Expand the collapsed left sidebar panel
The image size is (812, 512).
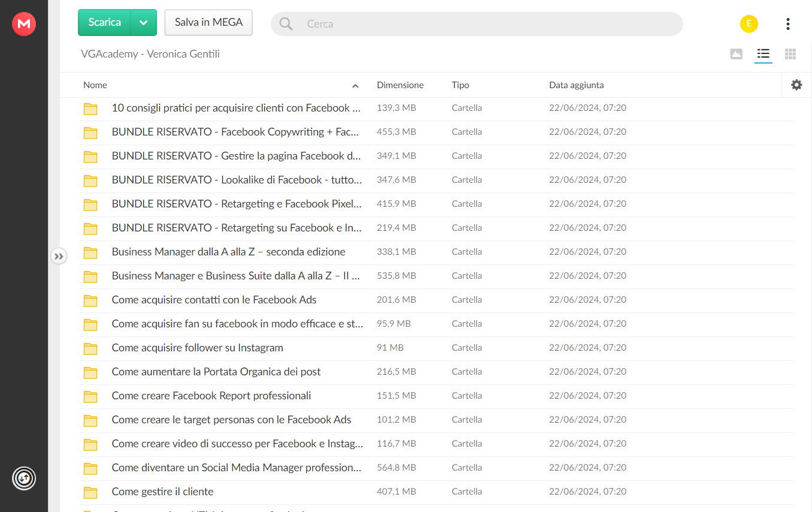coord(58,257)
